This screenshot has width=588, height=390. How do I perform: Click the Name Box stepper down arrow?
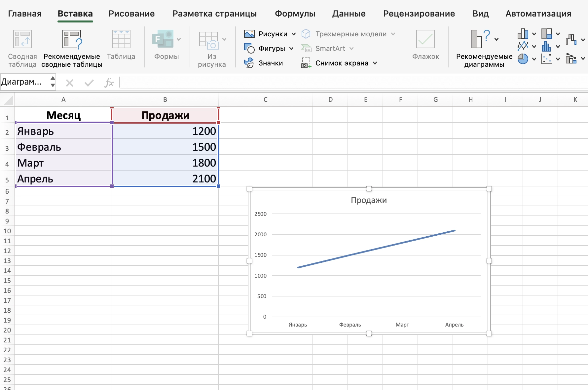[53, 85]
